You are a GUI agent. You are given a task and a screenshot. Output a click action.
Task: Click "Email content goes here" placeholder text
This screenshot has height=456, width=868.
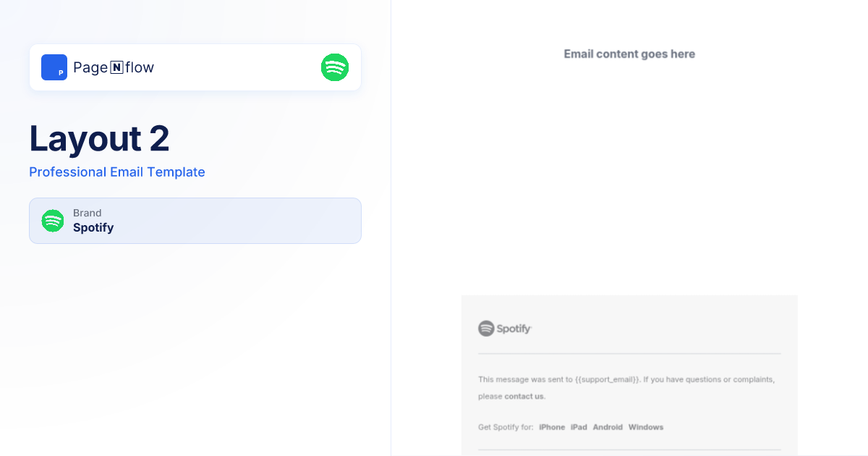pos(629,54)
